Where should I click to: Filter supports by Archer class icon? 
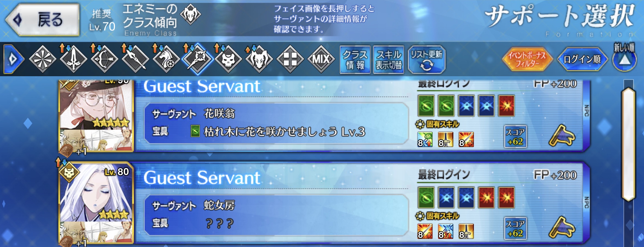[104, 59]
